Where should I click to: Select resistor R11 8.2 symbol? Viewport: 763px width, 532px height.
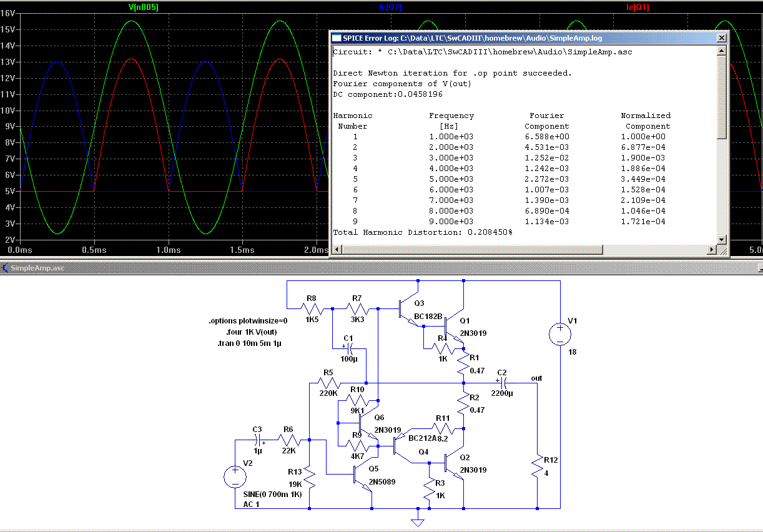pyautogui.click(x=443, y=428)
